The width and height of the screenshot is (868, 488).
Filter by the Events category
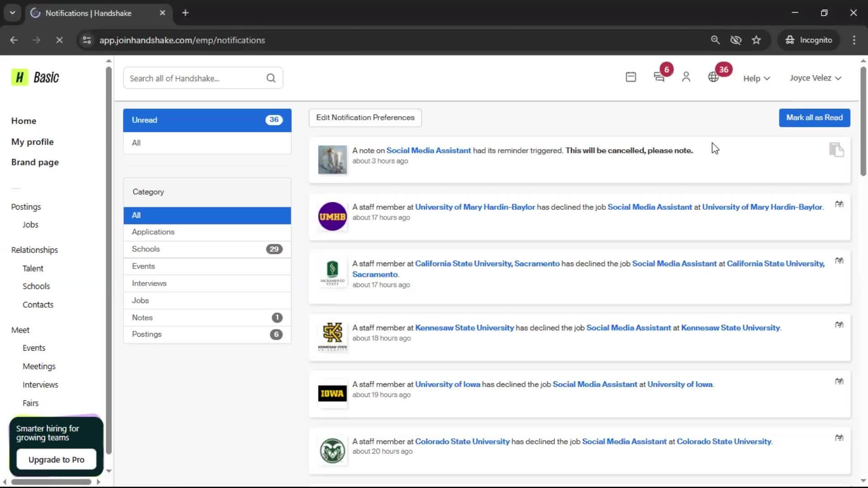207,266
